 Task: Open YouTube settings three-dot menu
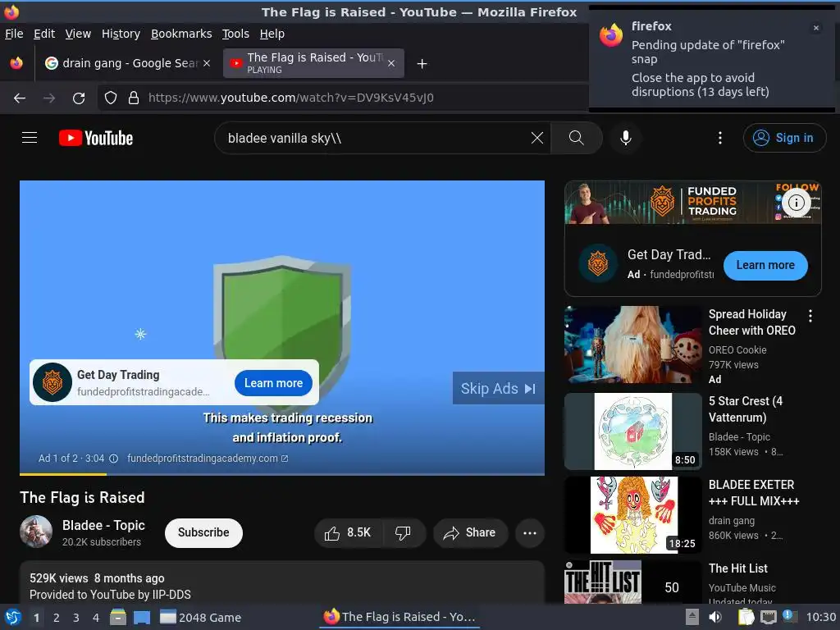(720, 138)
